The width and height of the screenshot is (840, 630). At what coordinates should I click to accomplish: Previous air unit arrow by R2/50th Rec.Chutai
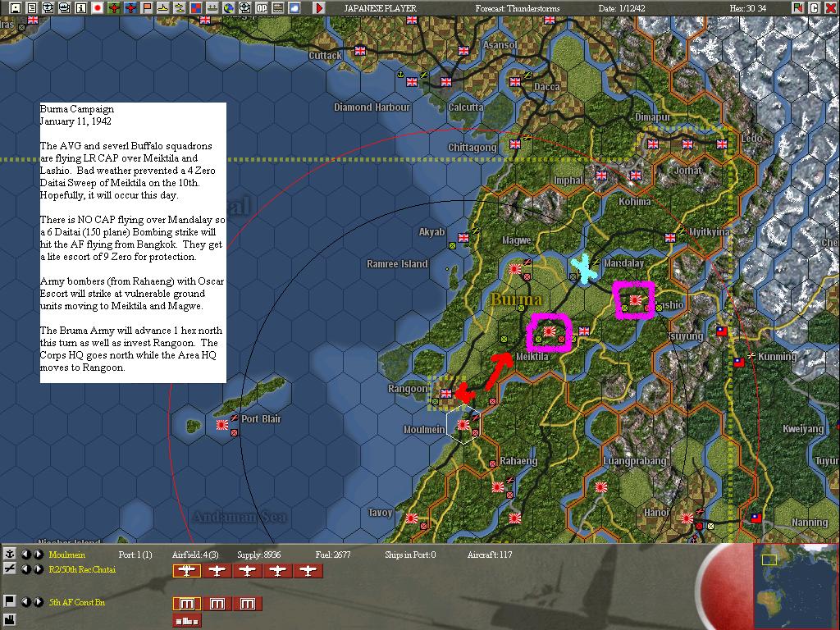[x=25, y=569]
